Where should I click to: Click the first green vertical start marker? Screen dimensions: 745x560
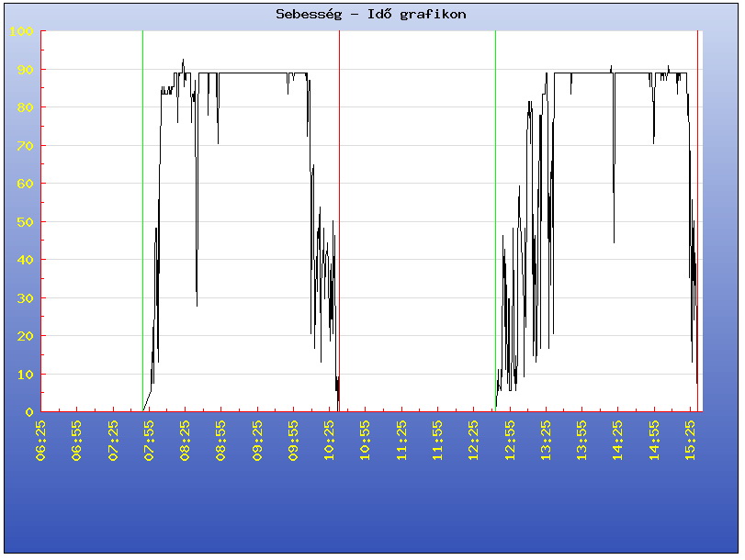pyautogui.click(x=142, y=220)
